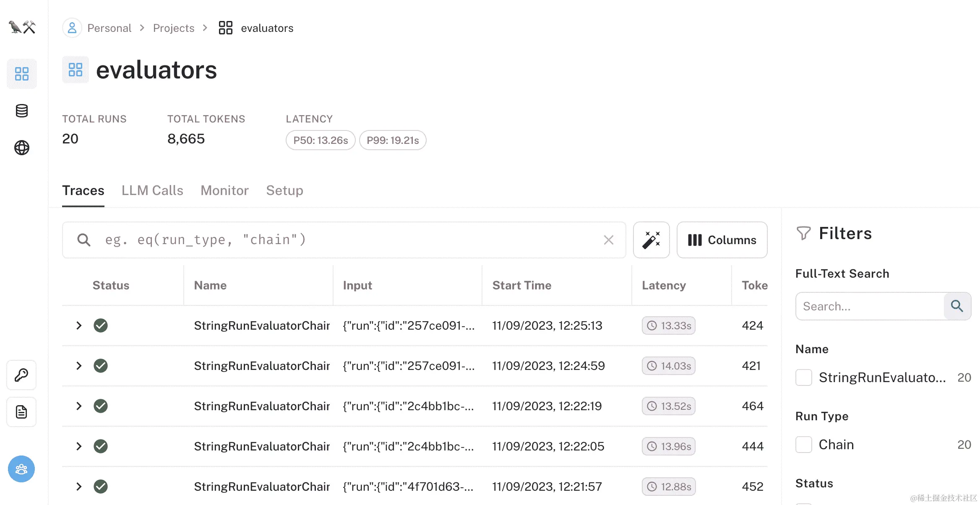Check the Chain run type filter
The image size is (980, 505).
[x=804, y=445]
